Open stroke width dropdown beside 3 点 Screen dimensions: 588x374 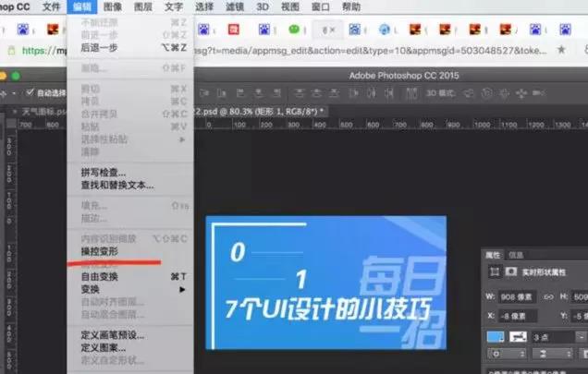click(582, 337)
